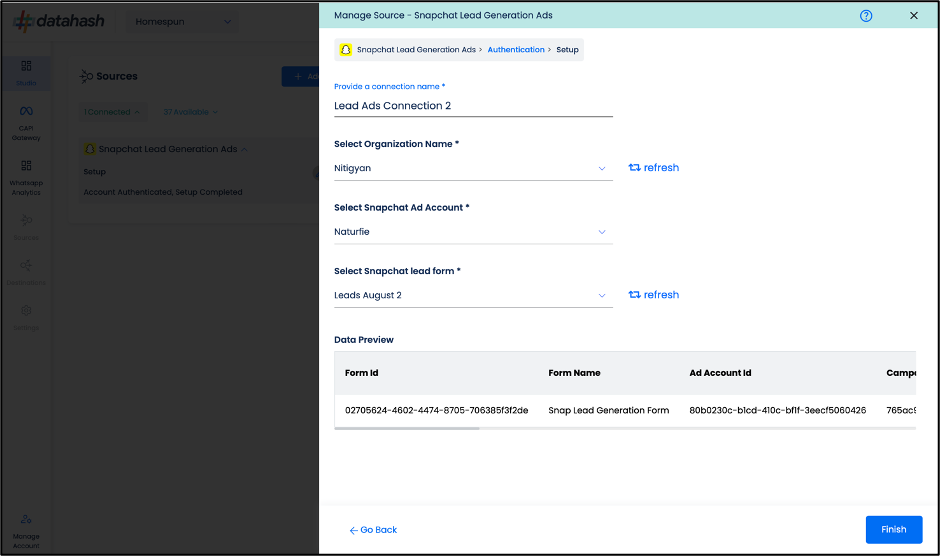Open Sources in the sidebar
The image size is (940, 556).
pyautogui.click(x=26, y=227)
